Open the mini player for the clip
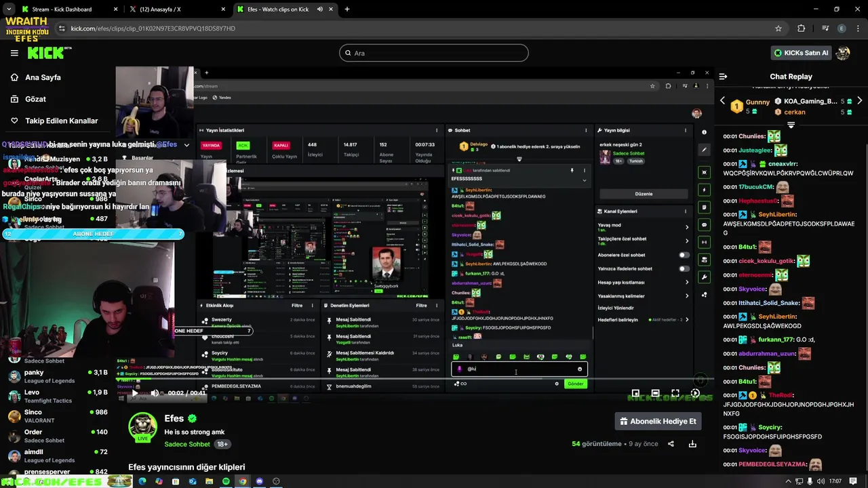This screenshot has height=488, width=868. click(635, 393)
